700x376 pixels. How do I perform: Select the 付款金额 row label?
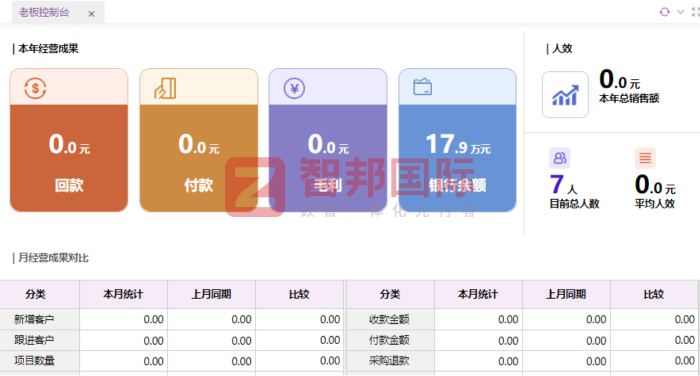click(389, 340)
